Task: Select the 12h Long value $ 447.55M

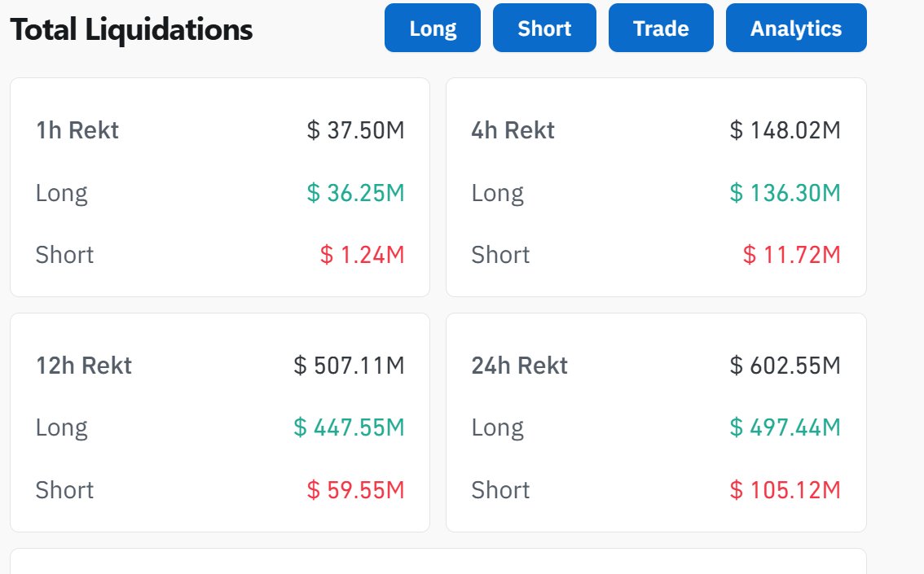Action: [349, 427]
